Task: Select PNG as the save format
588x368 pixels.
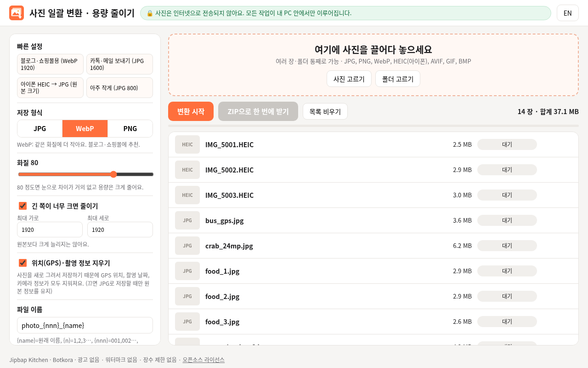Action: [x=130, y=129]
